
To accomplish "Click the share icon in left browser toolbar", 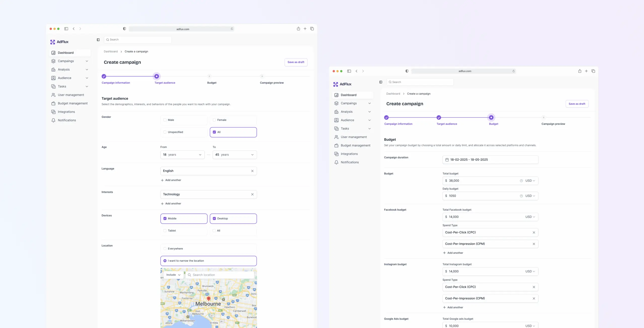I will [298, 29].
